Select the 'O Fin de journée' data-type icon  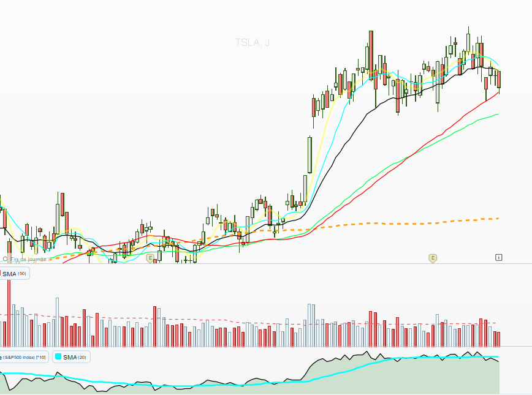tap(6, 260)
